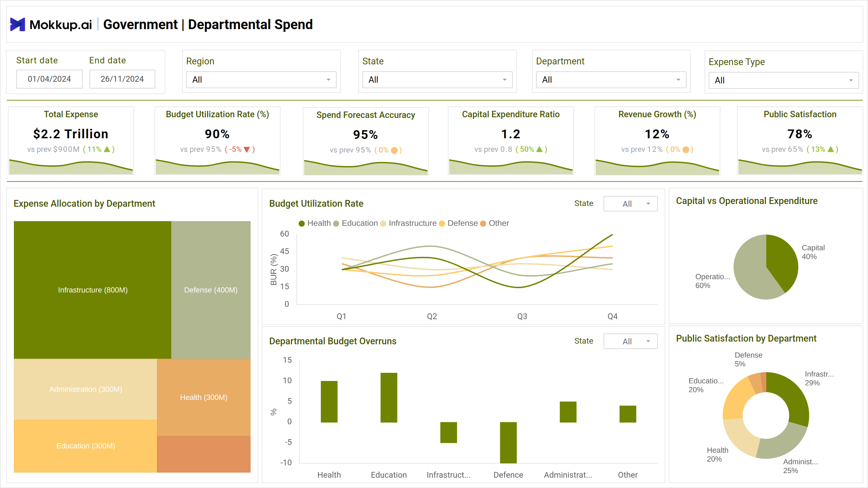Click the Administration bar in Budget Overruns
The width and height of the screenshot is (868, 488).
(568, 412)
